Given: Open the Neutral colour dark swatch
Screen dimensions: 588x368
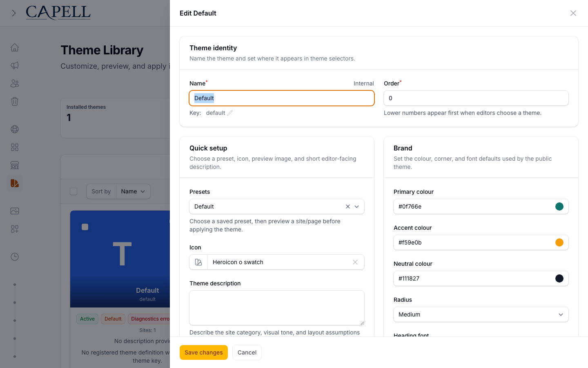Looking at the screenshot, I should [559, 278].
